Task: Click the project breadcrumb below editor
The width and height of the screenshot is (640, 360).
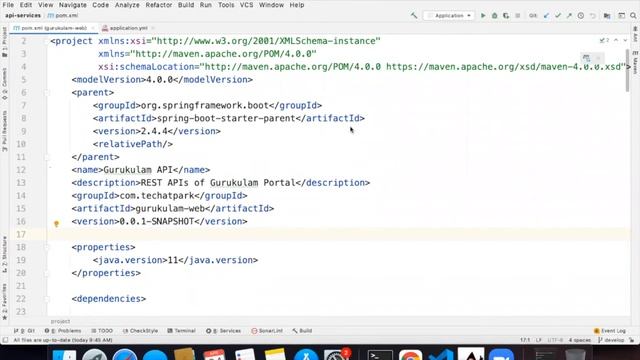Action: (x=60, y=322)
